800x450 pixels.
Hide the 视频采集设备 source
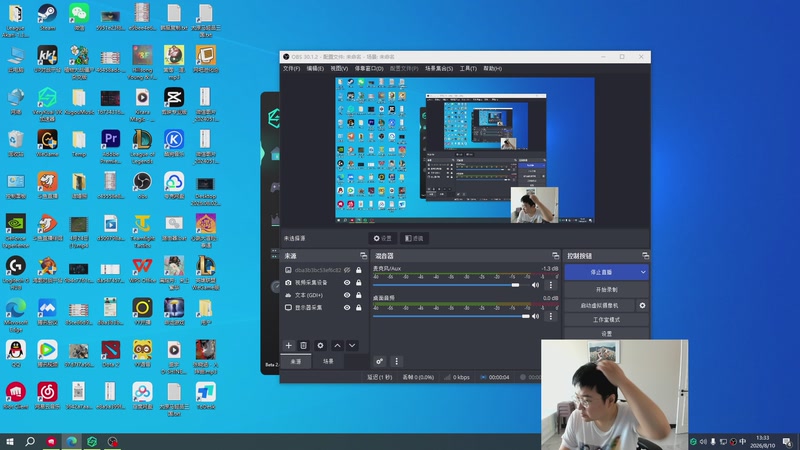click(347, 282)
